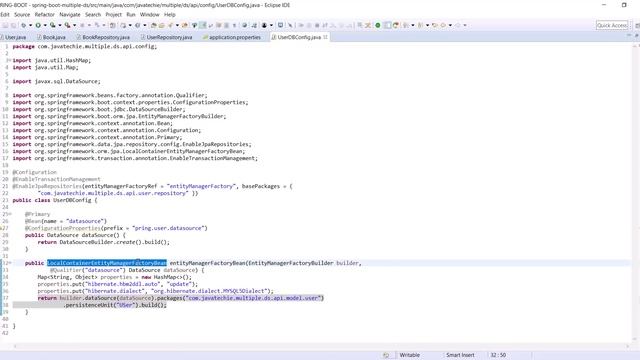Close the UserDBConfig.java editor tab
Viewport: 640px width, 360px height.
325,37
